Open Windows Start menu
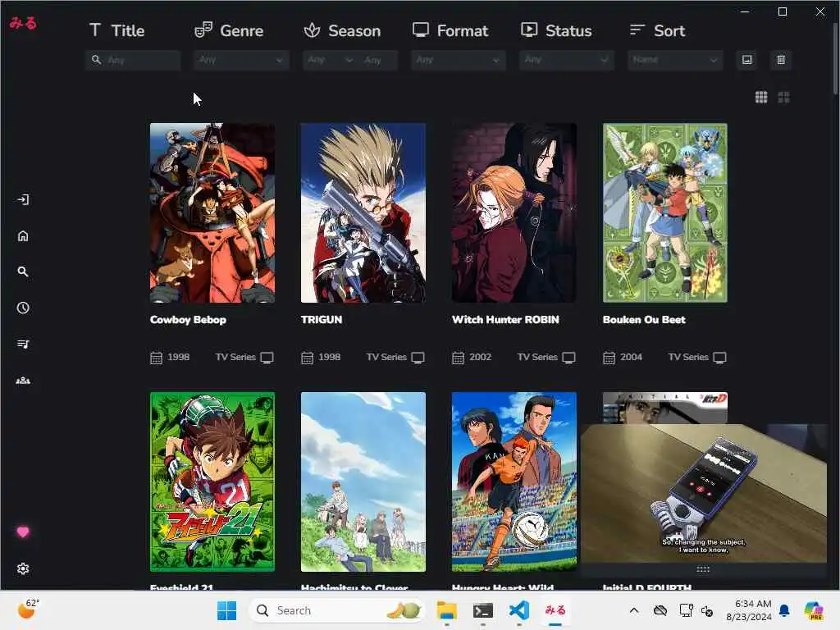The image size is (840, 630). (x=226, y=610)
